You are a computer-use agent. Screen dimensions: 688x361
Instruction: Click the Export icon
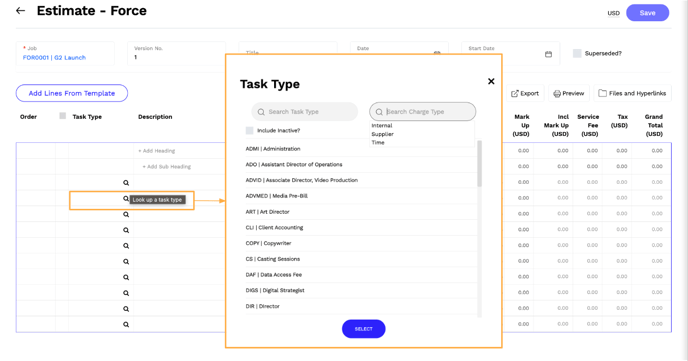pos(515,93)
